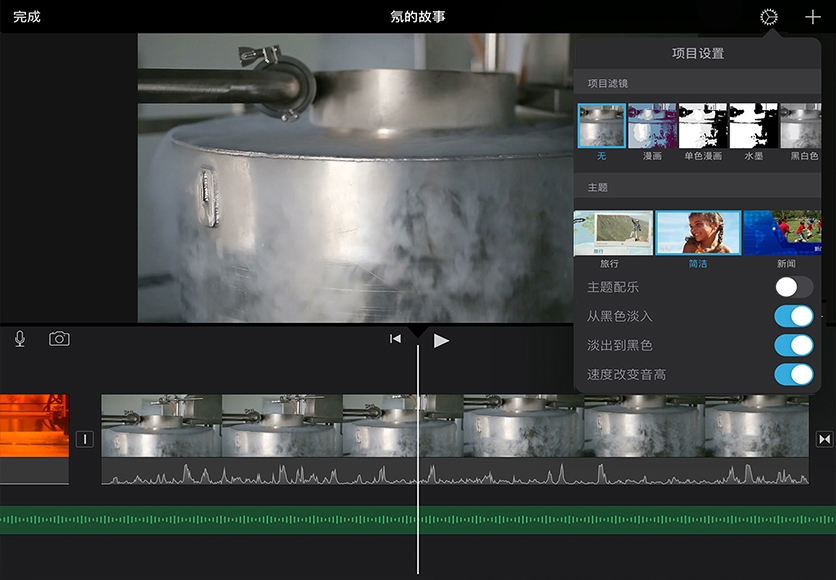This screenshot has width=836, height=580.
Task: Switch to the 新闻 theme
Action: [x=783, y=233]
